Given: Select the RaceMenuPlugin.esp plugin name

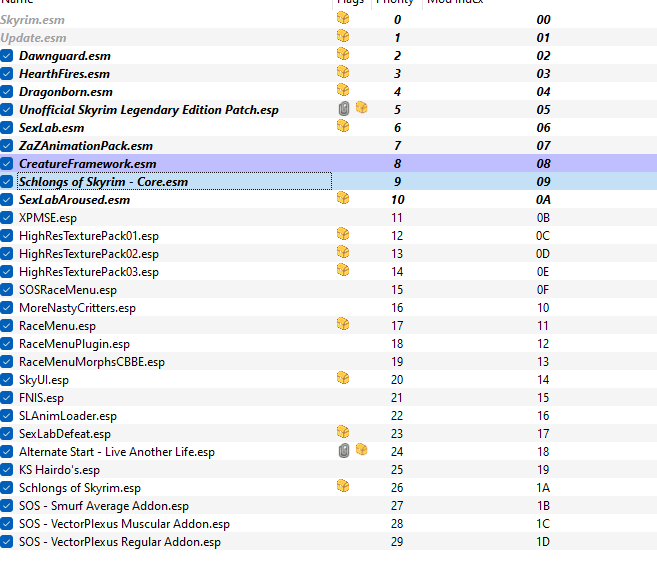Looking at the screenshot, I should tap(75, 344).
